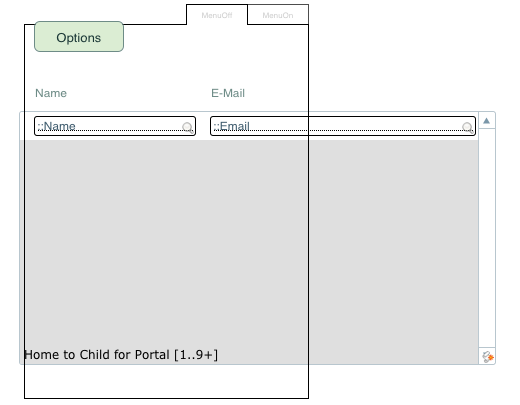Click the portal badge icon below scrollbar
The width and height of the screenshot is (520, 405).
point(488,357)
